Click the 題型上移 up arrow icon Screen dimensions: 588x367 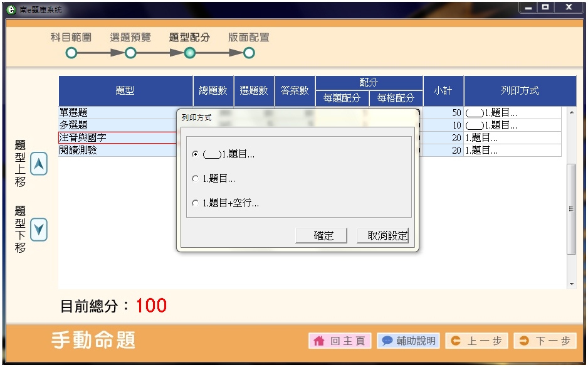point(39,164)
